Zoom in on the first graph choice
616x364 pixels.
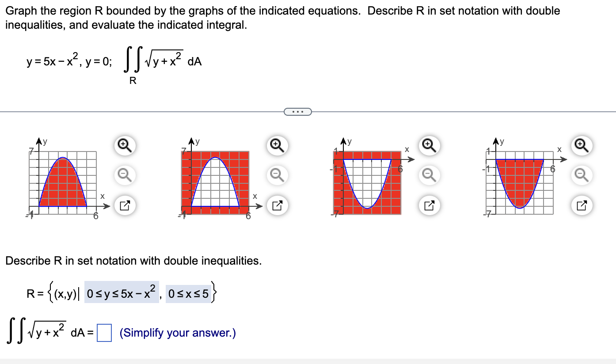124,144
